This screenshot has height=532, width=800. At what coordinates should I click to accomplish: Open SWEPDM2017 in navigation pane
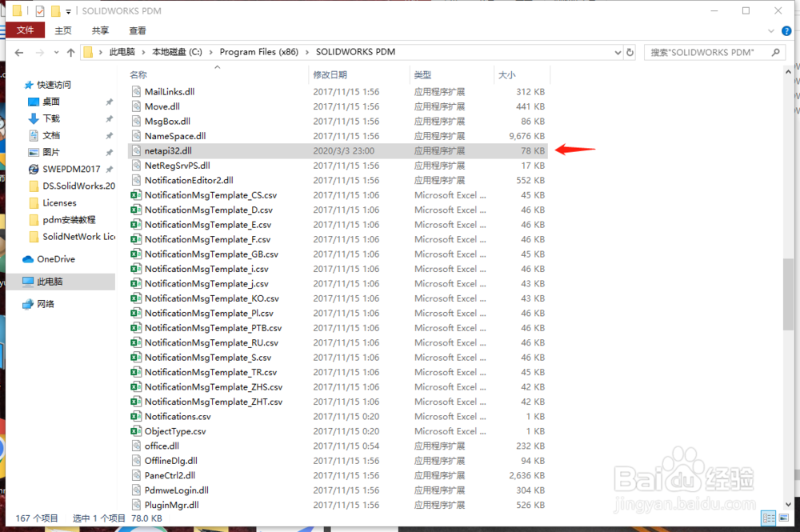71,169
